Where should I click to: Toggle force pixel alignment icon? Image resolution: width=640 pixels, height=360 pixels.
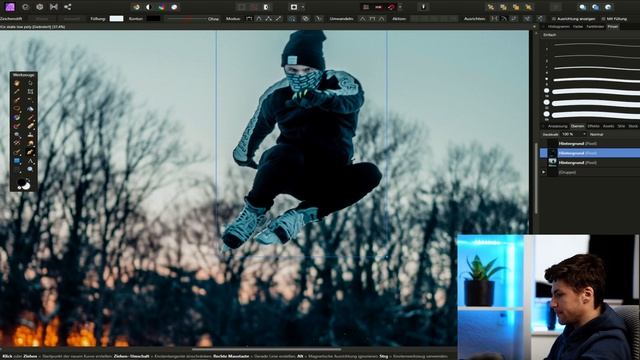coord(366,7)
